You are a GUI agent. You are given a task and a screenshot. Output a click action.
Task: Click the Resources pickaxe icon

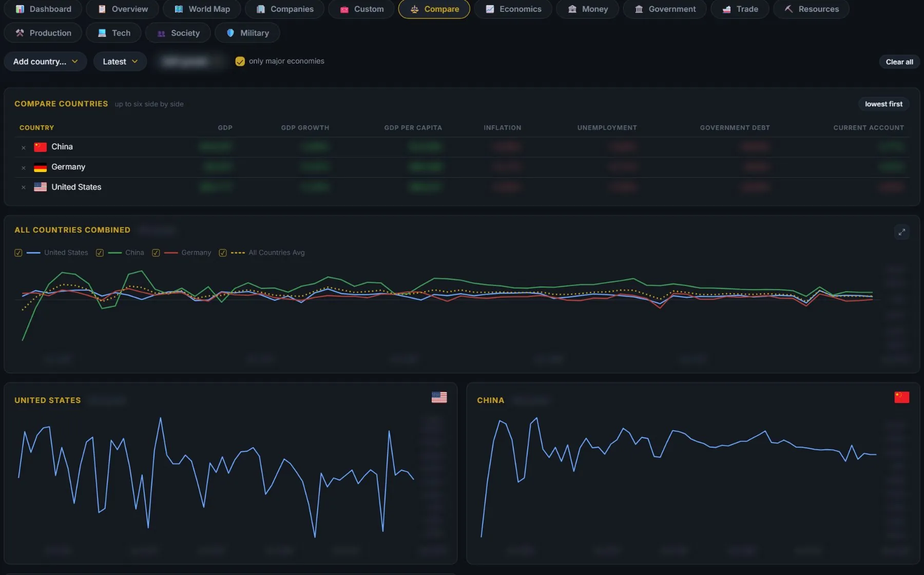pos(789,9)
